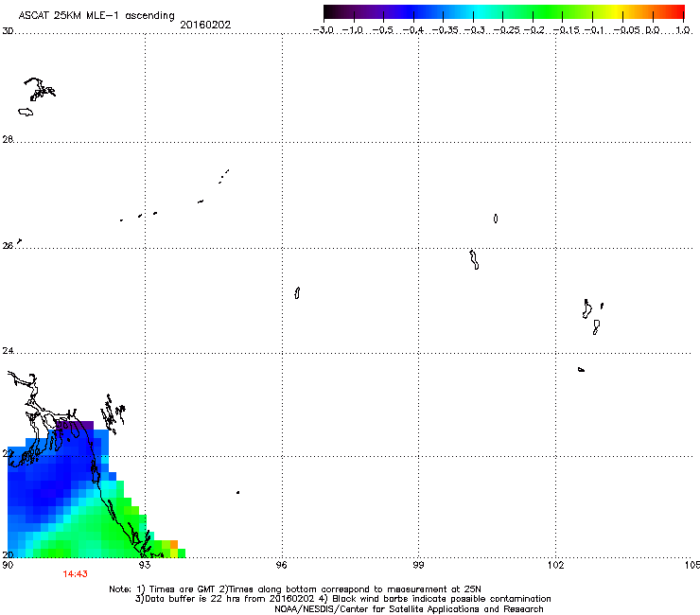Click the -1.0 color scale label

click(x=353, y=30)
